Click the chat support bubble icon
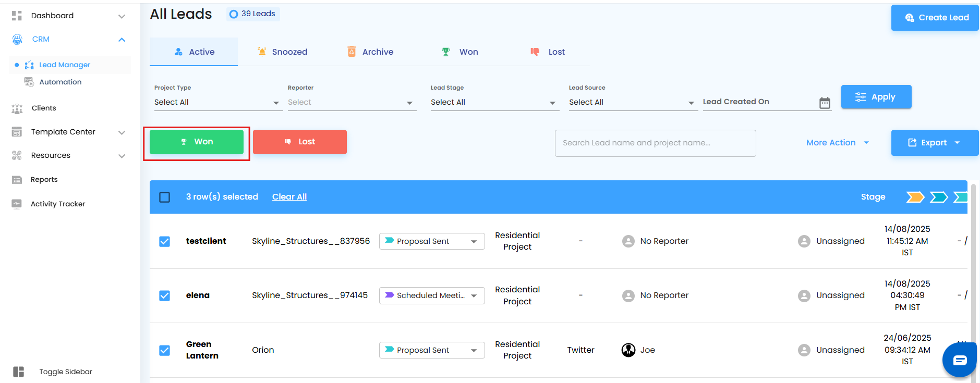980x383 pixels. coord(960,360)
